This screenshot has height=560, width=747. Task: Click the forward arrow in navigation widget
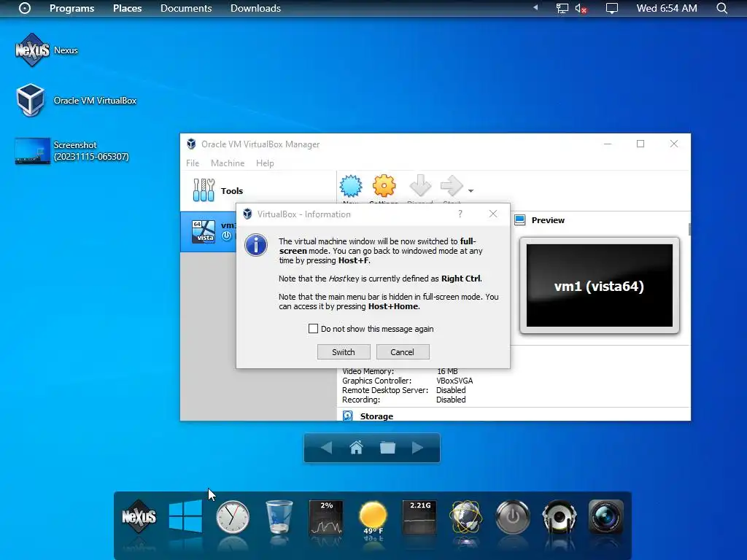pyautogui.click(x=418, y=448)
